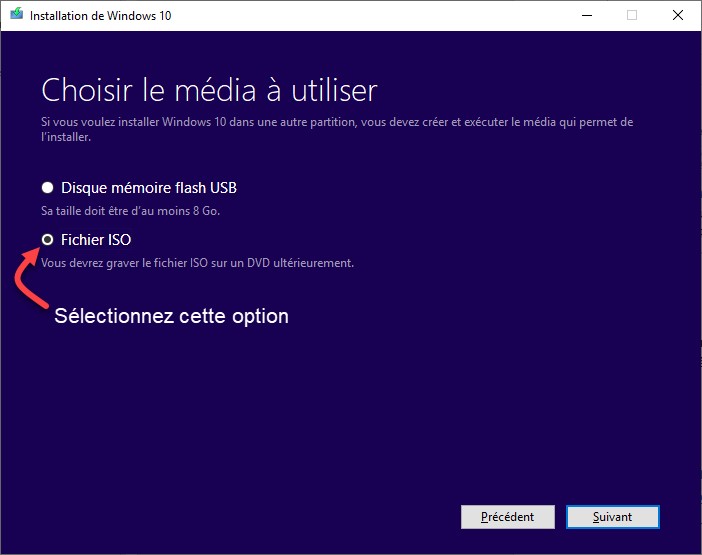Click the maximize button in the title bar
The height and width of the screenshot is (555, 702).
[x=632, y=15]
